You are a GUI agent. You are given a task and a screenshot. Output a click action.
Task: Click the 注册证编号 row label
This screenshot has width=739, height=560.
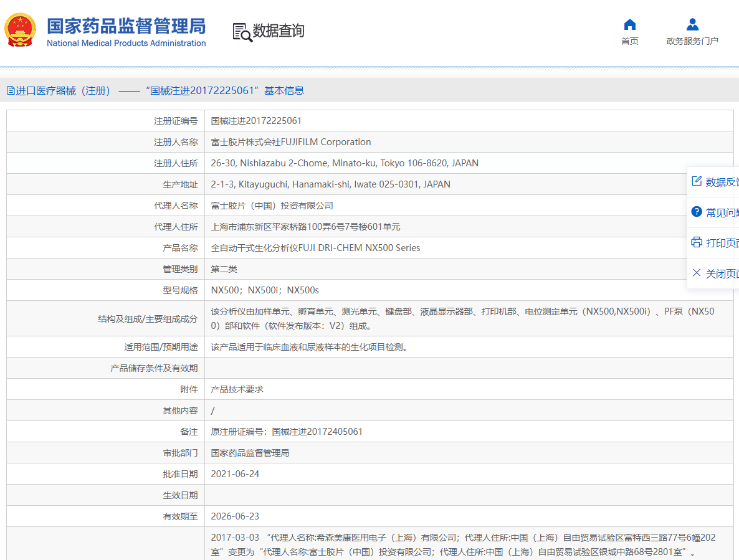[x=176, y=121]
